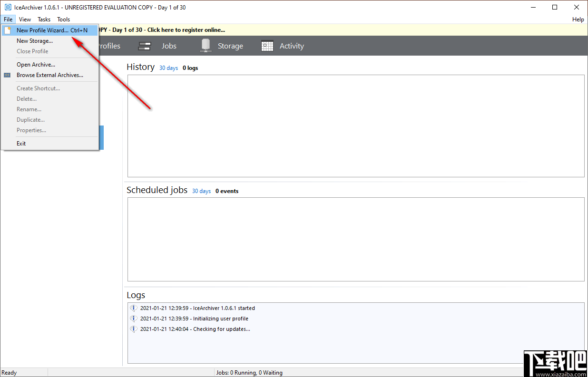This screenshot has width=588, height=377.
Task: Select the 'Checking for updates...' log entry
Action: [x=195, y=329]
